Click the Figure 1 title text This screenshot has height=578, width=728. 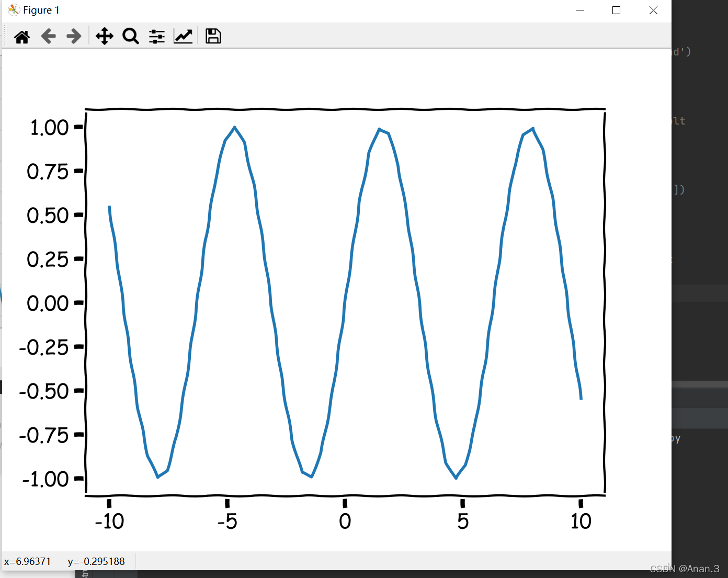tap(41, 10)
